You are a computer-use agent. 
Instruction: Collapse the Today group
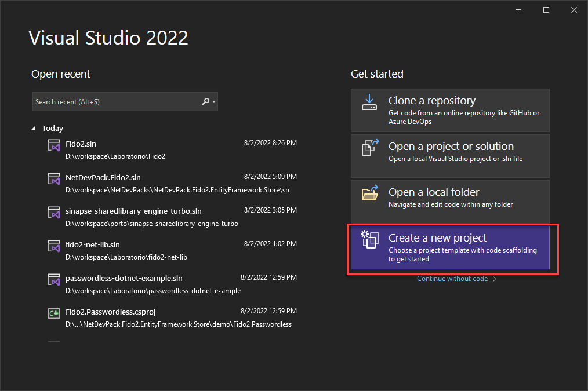pos(34,129)
